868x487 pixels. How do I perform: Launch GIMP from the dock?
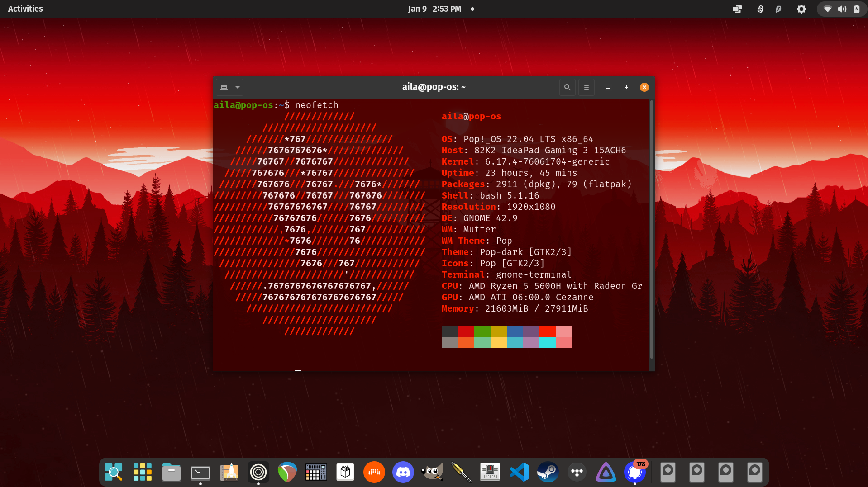[432, 472]
